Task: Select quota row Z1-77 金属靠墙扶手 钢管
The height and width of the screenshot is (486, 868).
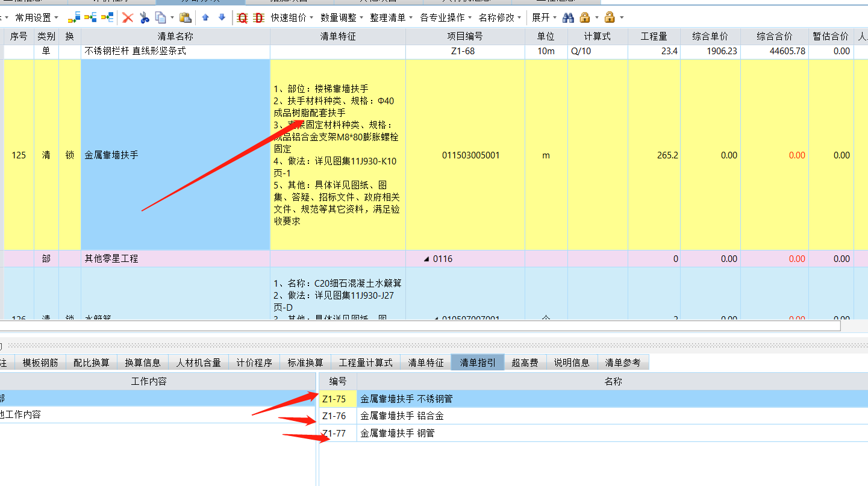Action: (x=593, y=433)
